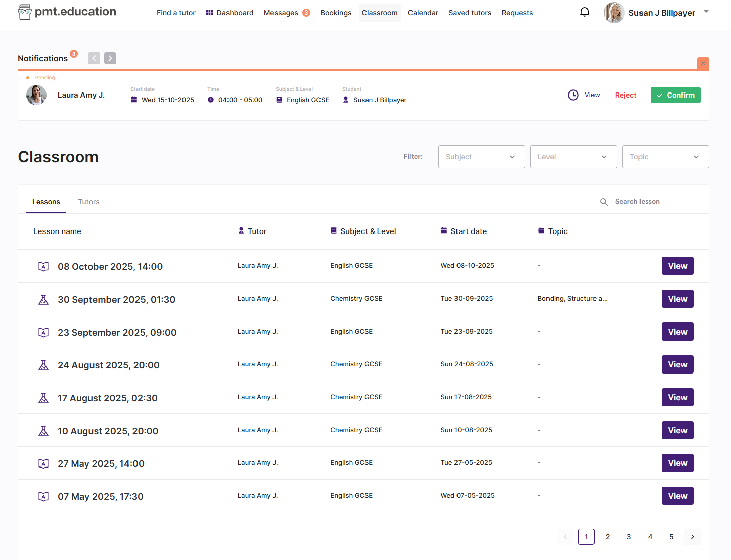Open the Calendar page
This screenshot has width=731, height=560.
pyautogui.click(x=423, y=13)
